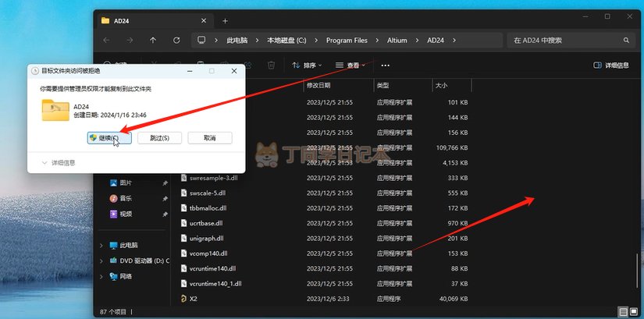This screenshot has height=319, width=644.
Task: Go up one folder level
Action: (153, 41)
